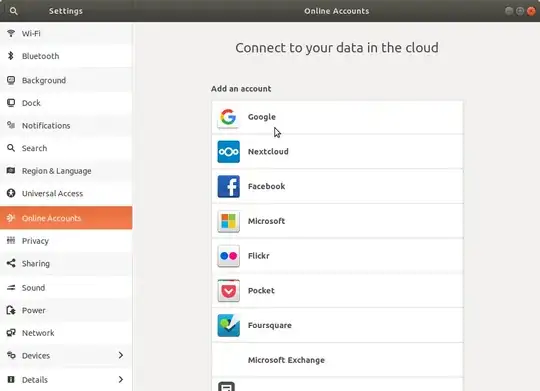
Task: Add a Facebook account
Action: pos(338,186)
